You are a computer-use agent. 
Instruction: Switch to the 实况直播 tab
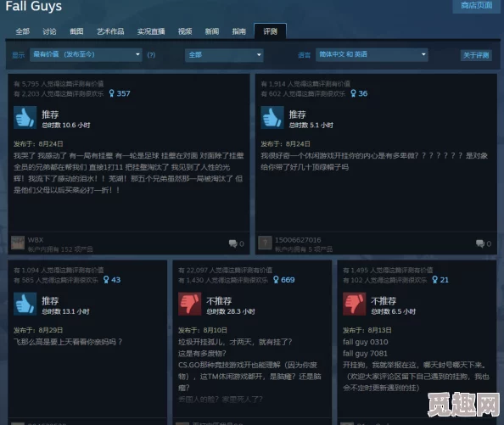(x=151, y=31)
